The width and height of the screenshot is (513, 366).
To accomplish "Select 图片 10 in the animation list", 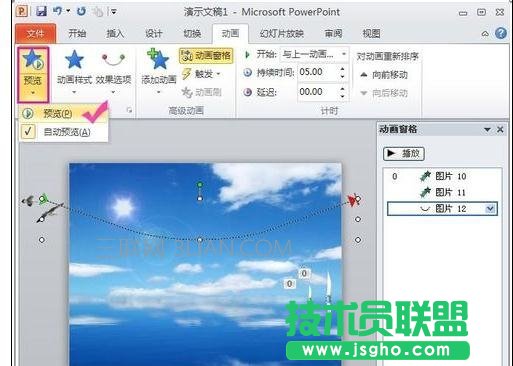I will [442, 176].
